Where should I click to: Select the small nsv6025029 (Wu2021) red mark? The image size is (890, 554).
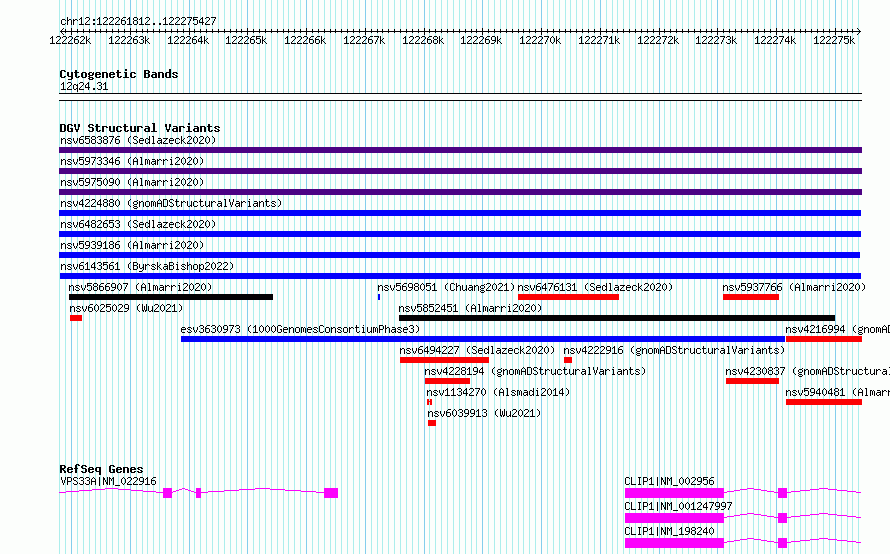click(x=76, y=318)
